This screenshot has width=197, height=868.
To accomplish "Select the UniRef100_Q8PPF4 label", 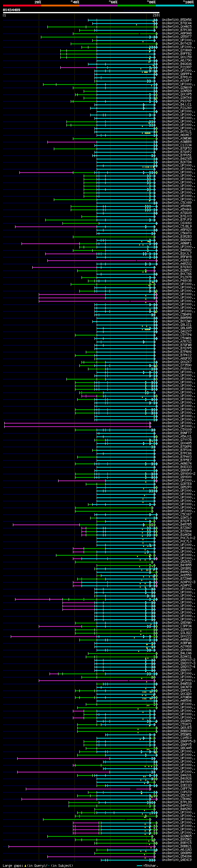I will 177,74.
